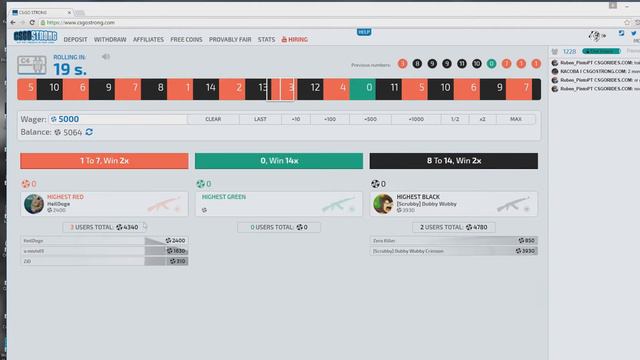Click the green 0 tile on roulette strip
Screen dimensions: 640x360
coord(362,89)
